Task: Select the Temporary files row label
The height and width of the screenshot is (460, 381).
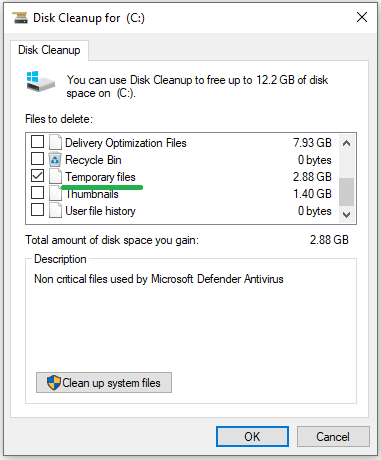Action: [100, 177]
